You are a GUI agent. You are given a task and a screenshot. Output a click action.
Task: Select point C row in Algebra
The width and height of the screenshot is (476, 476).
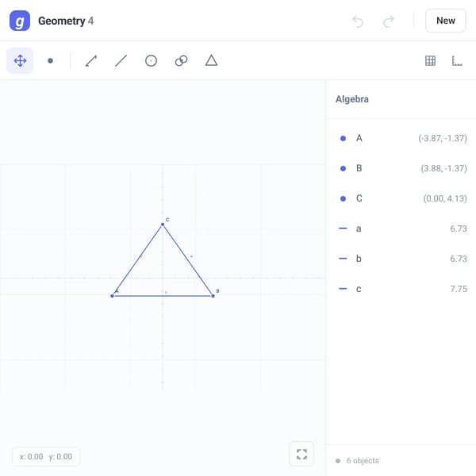tap(401, 198)
